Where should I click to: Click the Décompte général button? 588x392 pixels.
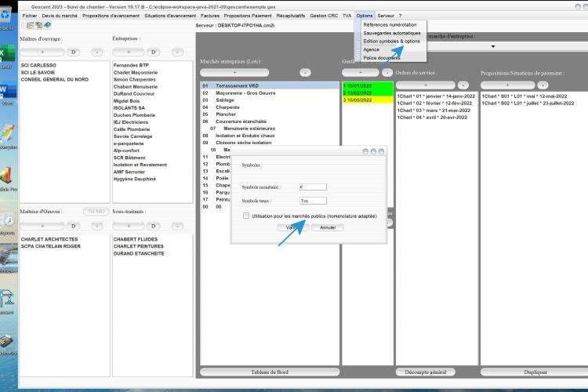coord(426,372)
